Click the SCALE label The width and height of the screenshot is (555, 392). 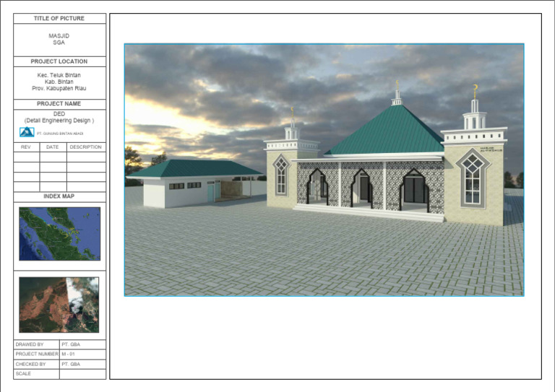[23, 374]
